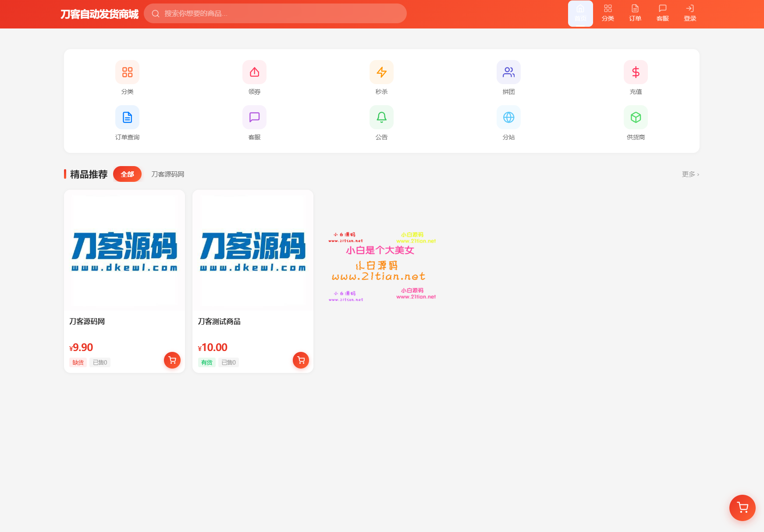Add 刀客测试商品 to cart
This screenshot has width=764, height=532.
click(x=301, y=360)
